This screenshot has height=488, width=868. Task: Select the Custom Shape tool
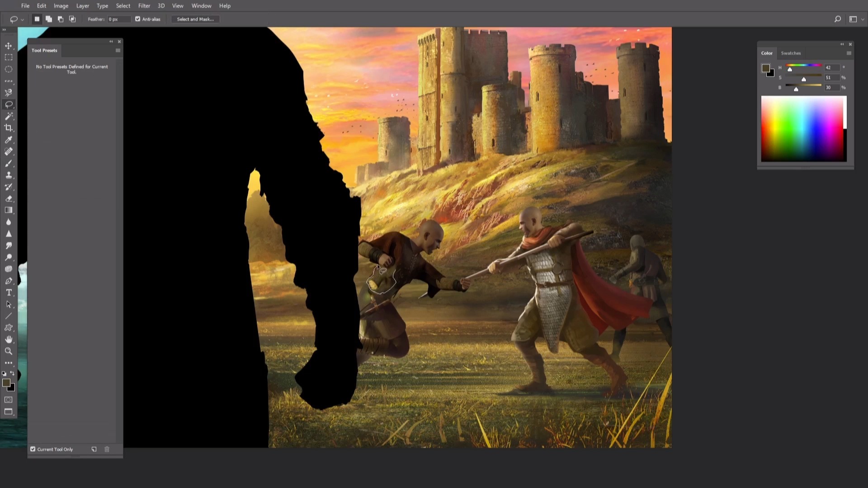tap(9, 328)
